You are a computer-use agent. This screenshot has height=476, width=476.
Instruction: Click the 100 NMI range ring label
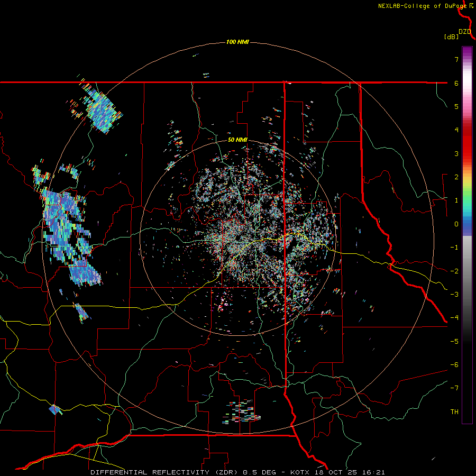(x=237, y=42)
